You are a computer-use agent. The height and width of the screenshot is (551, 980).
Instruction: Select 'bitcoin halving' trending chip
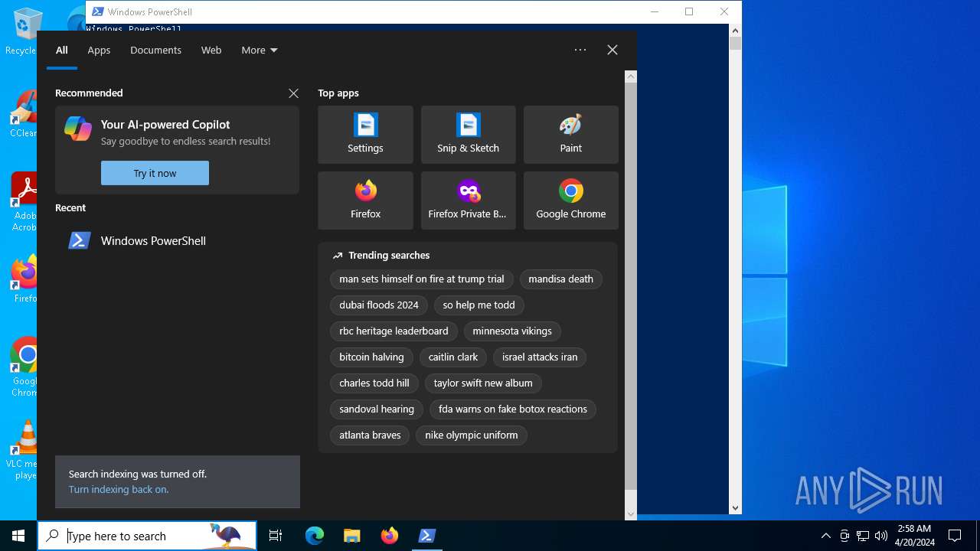[371, 357]
